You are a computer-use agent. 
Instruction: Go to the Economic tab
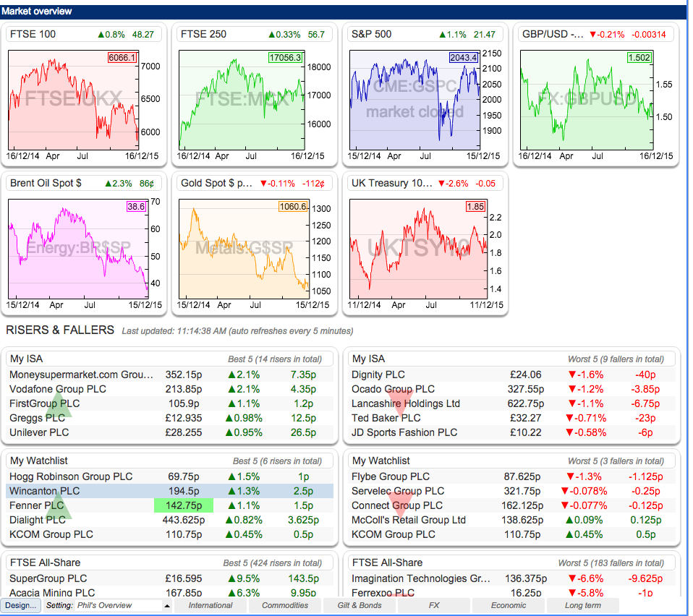[x=509, y=605]
